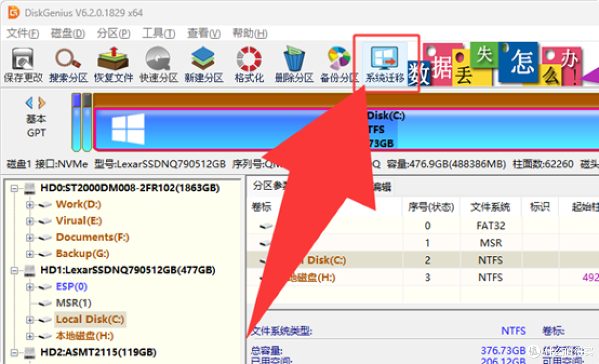Click the Save Changes (保存更改) toolbar icon
This screenshot has width=599, height=364.
point(23,65)
